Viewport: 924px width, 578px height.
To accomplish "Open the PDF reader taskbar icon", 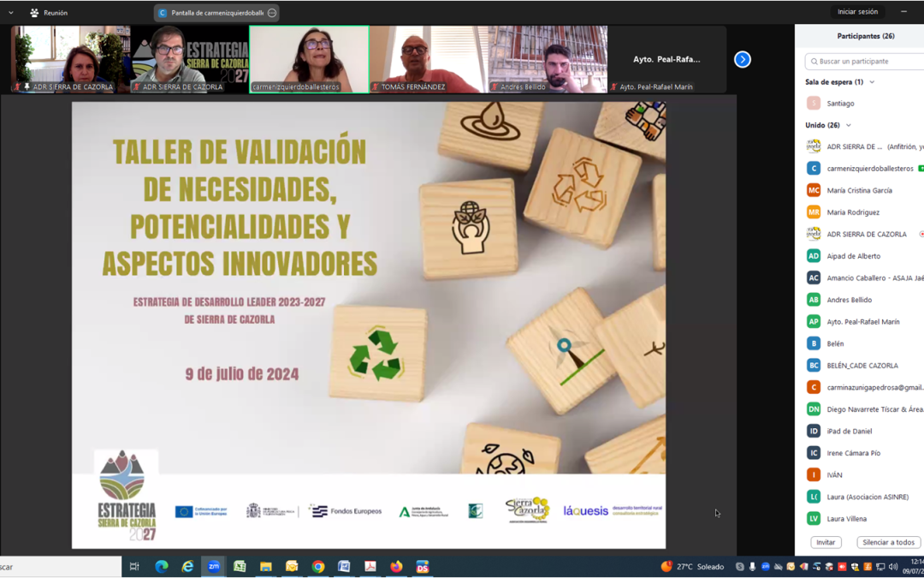I will [370, 567].
